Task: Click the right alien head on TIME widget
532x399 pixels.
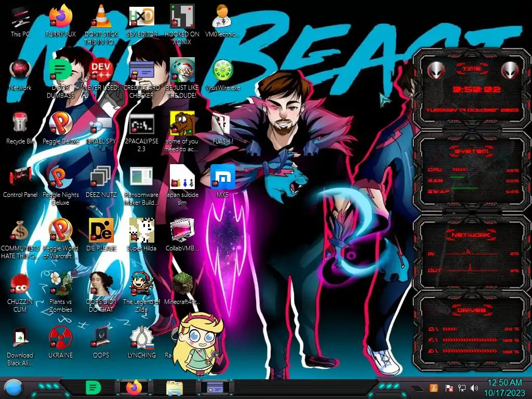Action: point(510,71)
